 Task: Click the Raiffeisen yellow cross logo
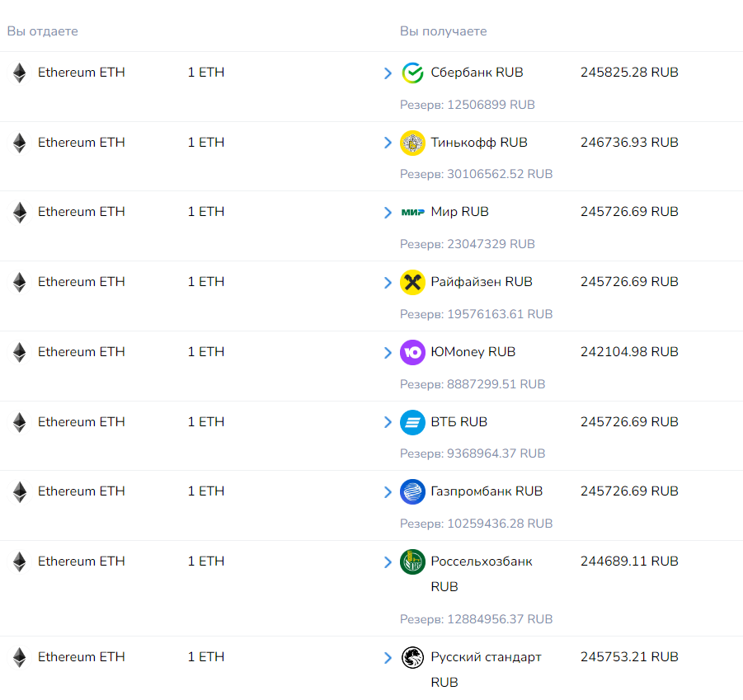click(412, 282)
